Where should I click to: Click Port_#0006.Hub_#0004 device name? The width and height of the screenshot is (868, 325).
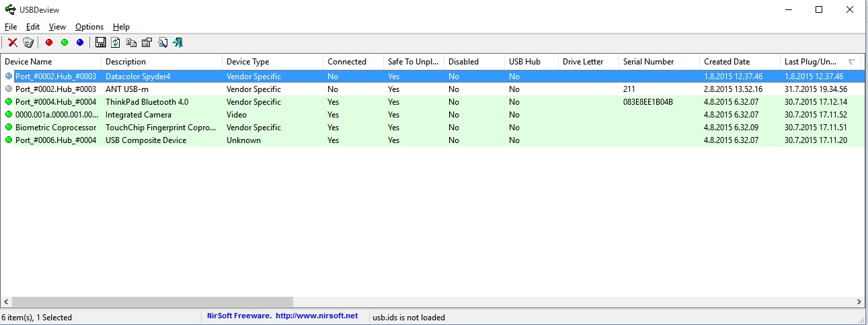(x=56, y=140)
